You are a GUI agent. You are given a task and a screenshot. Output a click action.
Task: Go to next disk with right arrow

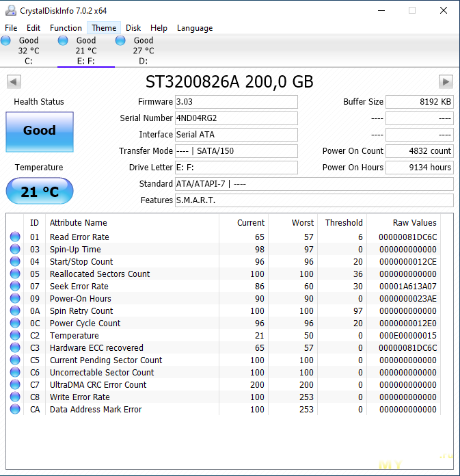tap(446, 81)
